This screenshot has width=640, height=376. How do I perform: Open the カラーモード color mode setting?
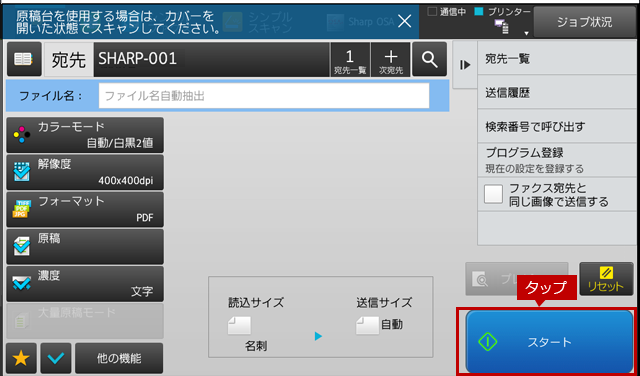point(85,135)
